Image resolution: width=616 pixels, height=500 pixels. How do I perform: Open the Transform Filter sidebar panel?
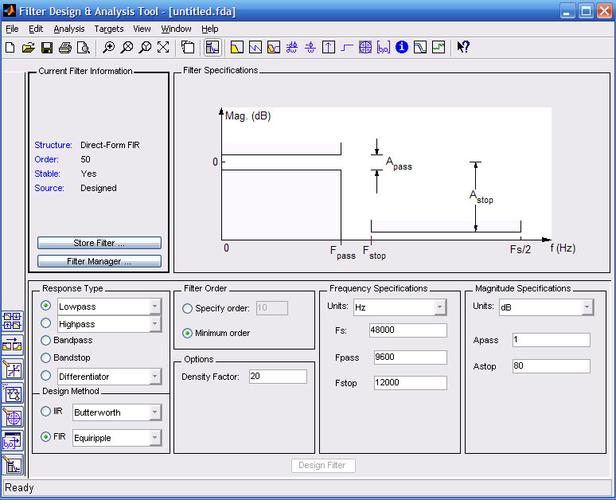point(13,346)
